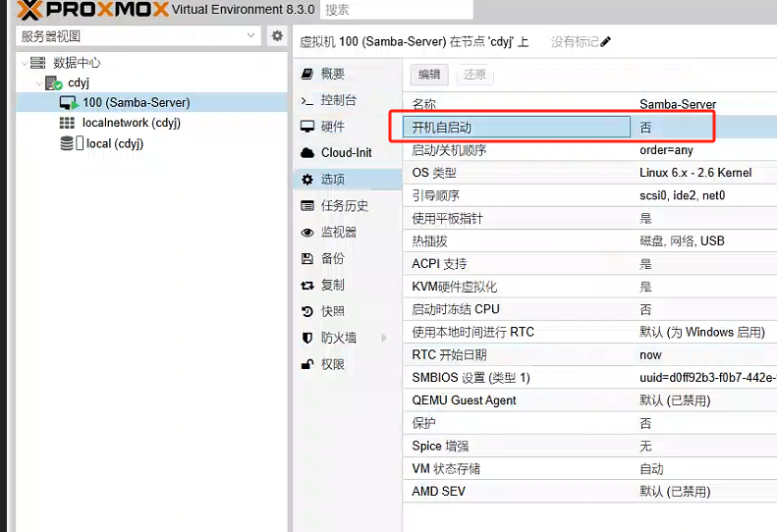Click the 监视器 eye icon

[x=307, y=233]
